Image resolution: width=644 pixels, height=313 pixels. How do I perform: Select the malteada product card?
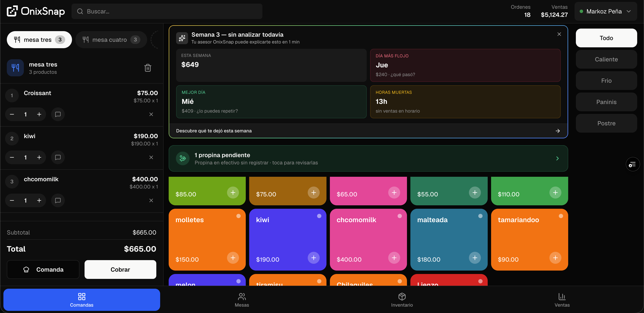coord(449,239)
